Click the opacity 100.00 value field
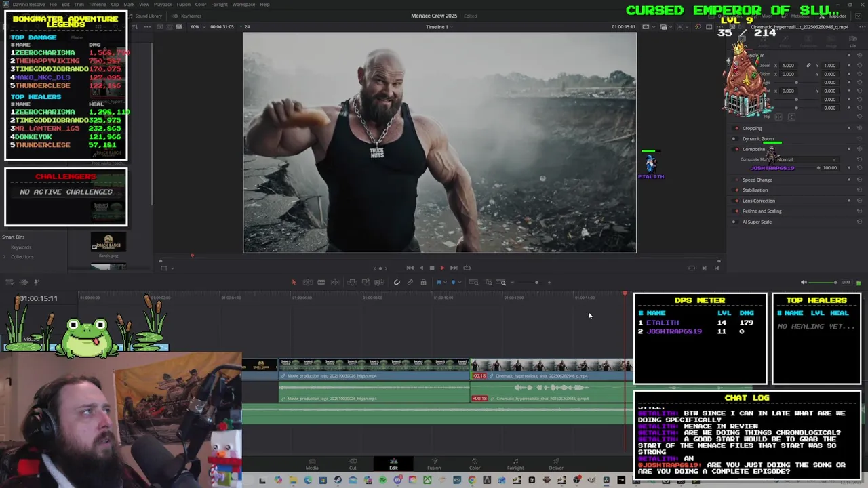The width and height of the screenshot is (868, 488). pyautogui.click(x=829, y=168)
